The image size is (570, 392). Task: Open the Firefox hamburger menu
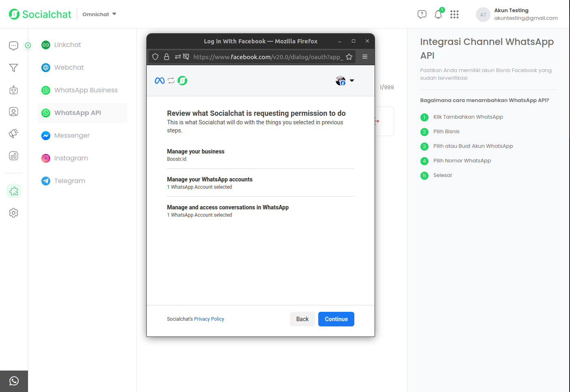[365, 57]
